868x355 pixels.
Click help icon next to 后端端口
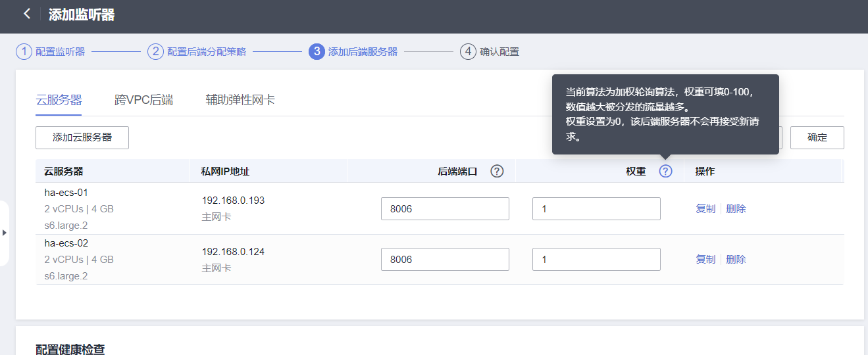pyautogui.click(x=497, y=171)
